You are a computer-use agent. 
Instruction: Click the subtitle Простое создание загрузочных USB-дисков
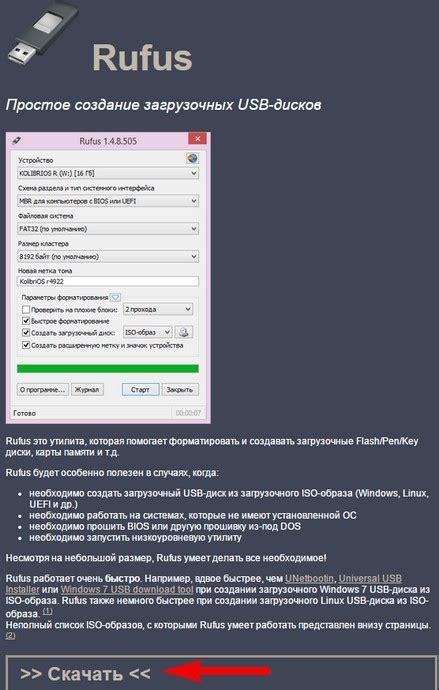tap(163, 105)
